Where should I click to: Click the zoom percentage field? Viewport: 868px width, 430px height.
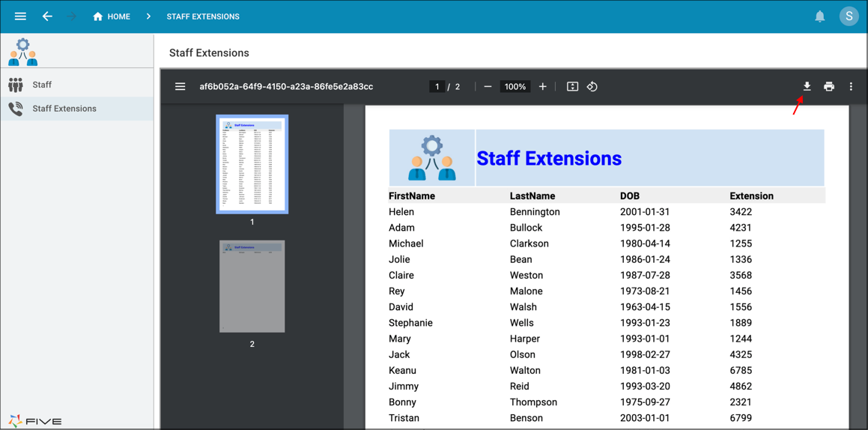point(515,87)
